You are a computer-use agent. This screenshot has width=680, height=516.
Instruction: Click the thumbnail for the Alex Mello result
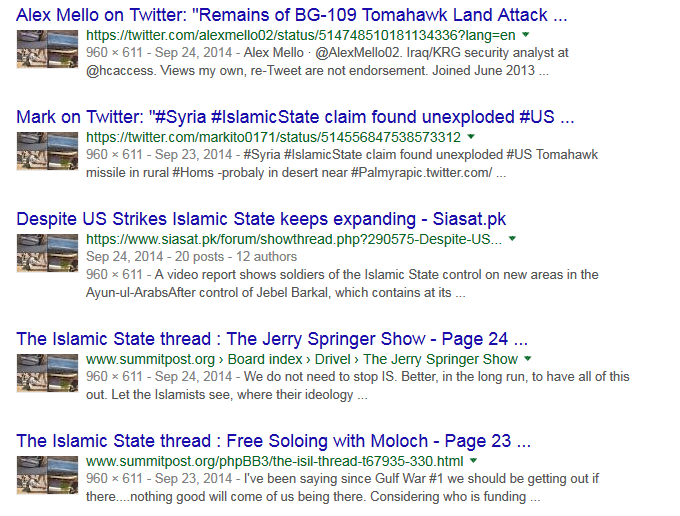[47, 49]
